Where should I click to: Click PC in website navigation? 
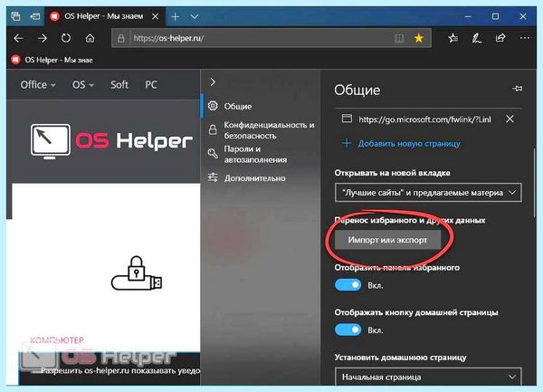tap(150, 84)
